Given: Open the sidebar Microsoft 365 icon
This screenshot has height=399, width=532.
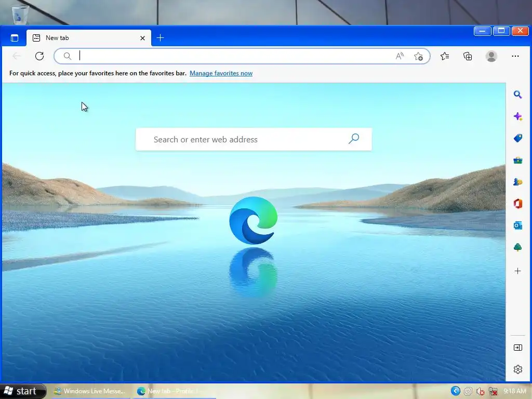Looking at the screenshot, I should pos(517,204).
